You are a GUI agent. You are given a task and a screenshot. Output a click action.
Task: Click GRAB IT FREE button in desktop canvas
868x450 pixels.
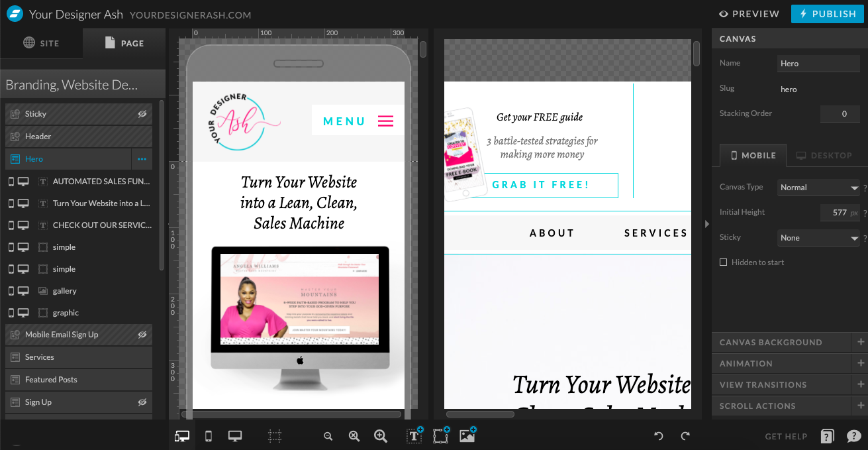(540, 185)
